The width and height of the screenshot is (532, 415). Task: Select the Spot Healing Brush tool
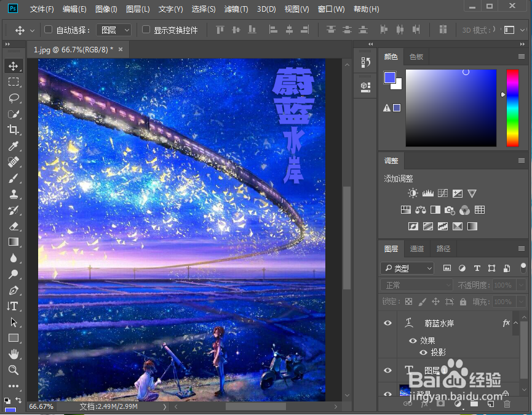14,162
